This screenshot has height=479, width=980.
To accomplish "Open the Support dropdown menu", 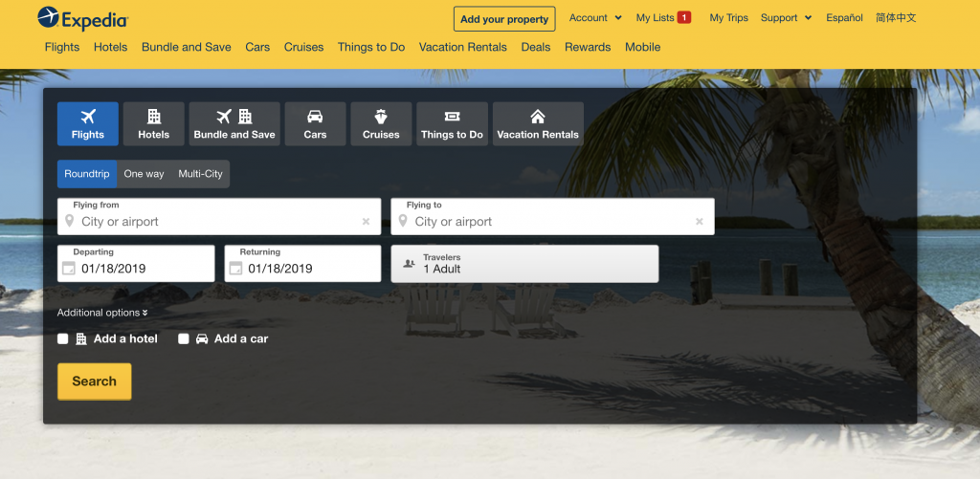I will tap(786, 17).
